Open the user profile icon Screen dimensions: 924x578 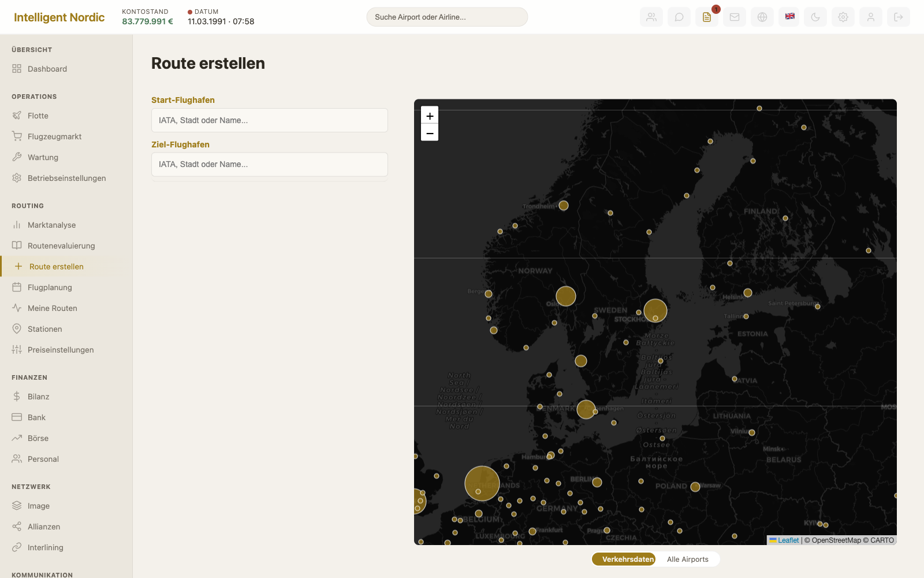[x=871, y=17]
